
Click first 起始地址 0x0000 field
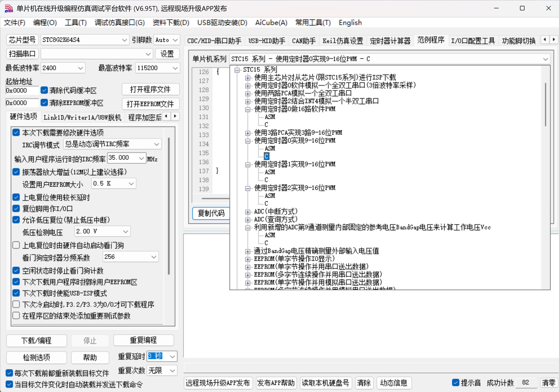[22, 91]
